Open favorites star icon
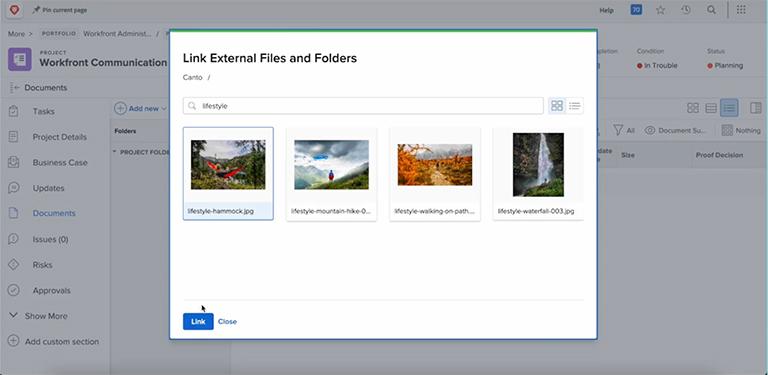 pos(661,10)
